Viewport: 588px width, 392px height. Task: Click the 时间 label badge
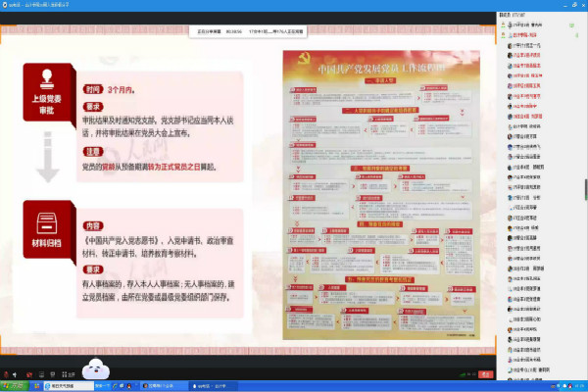[x=93, y=89]
